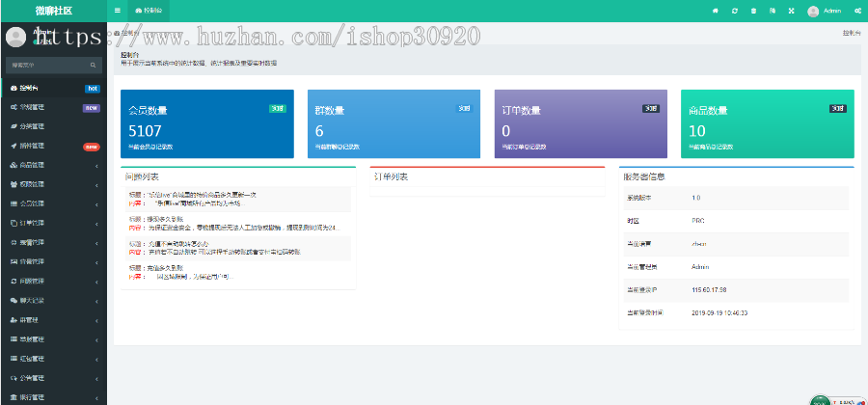Click the timezone value PRC

697,221
